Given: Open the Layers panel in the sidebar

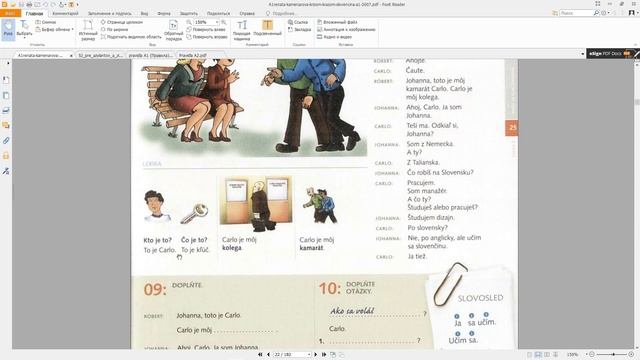Looking at the screenshot, I should pyautogui.click(x=6, y=110).
